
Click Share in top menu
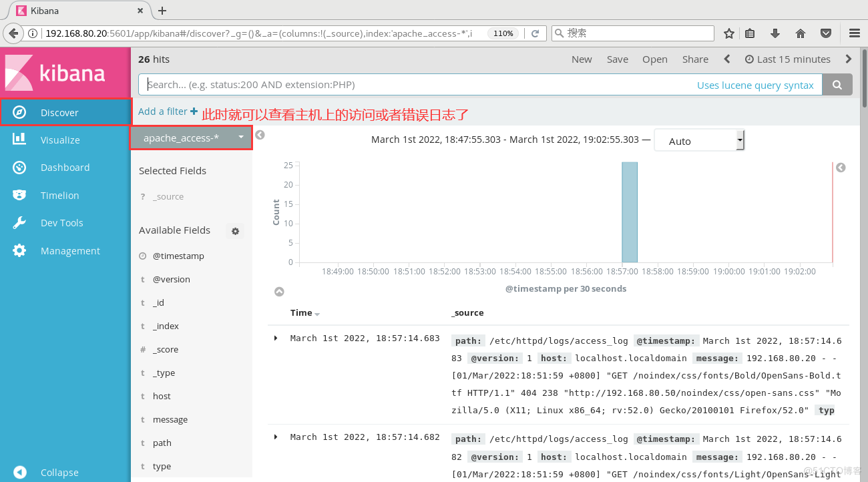695,59
